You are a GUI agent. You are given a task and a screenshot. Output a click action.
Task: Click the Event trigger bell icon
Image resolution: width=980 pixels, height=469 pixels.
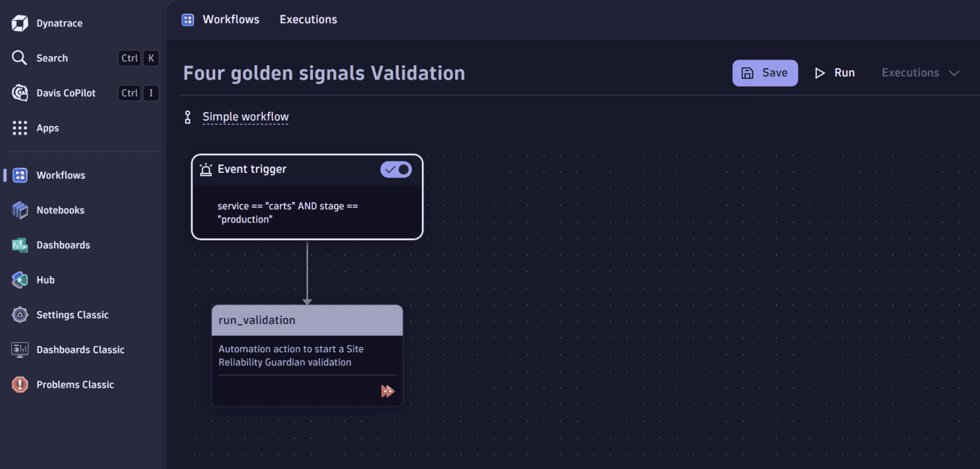tap(205, 169)
